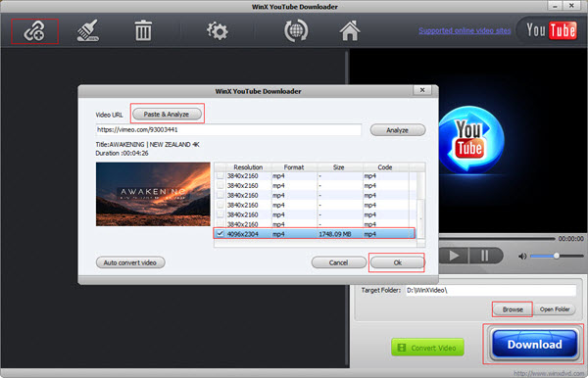The width and height of the screenshot is (588, 378).
Task: Click the Size column header
Action: (x=339, y=167)
